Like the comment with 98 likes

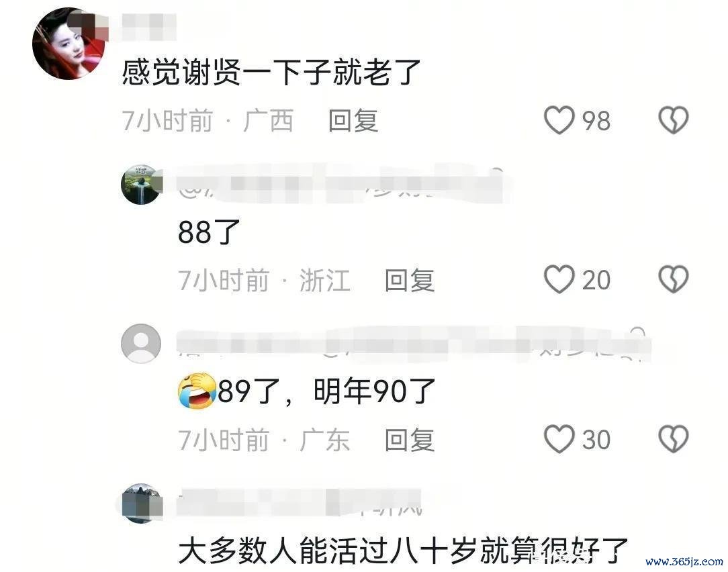point(559,120)
